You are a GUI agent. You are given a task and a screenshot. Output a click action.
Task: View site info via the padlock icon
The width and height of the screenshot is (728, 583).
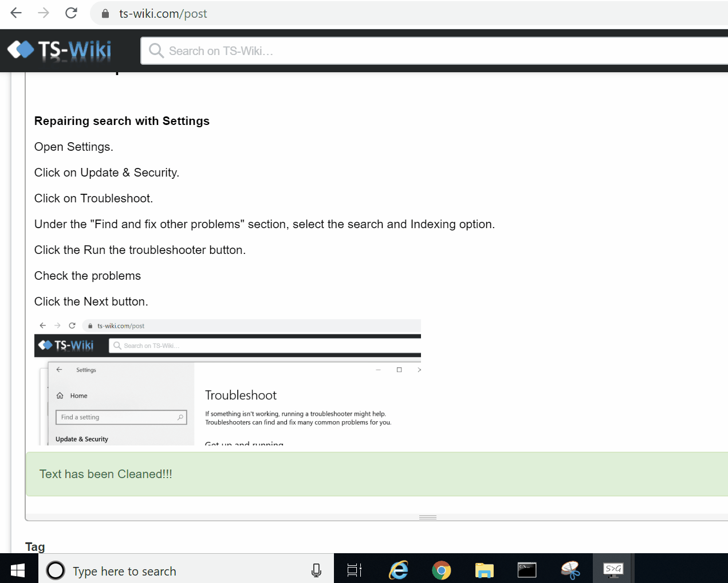(x=105, y=14)
